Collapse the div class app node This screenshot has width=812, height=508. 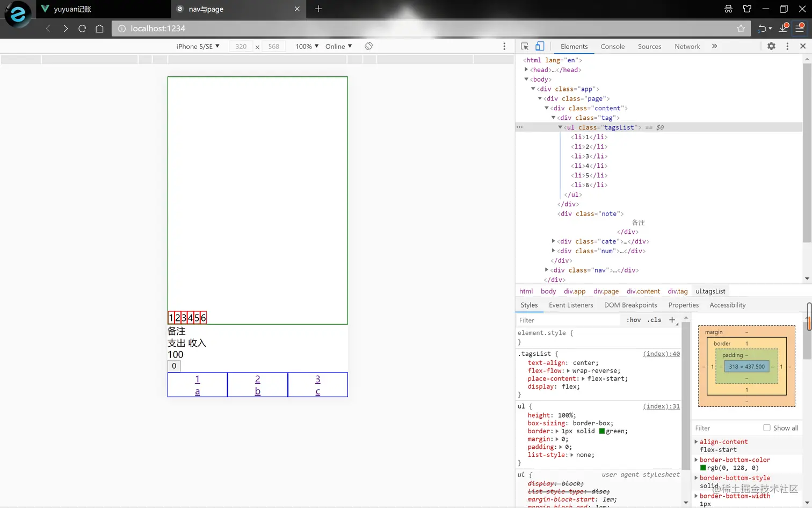pos(533,89)
